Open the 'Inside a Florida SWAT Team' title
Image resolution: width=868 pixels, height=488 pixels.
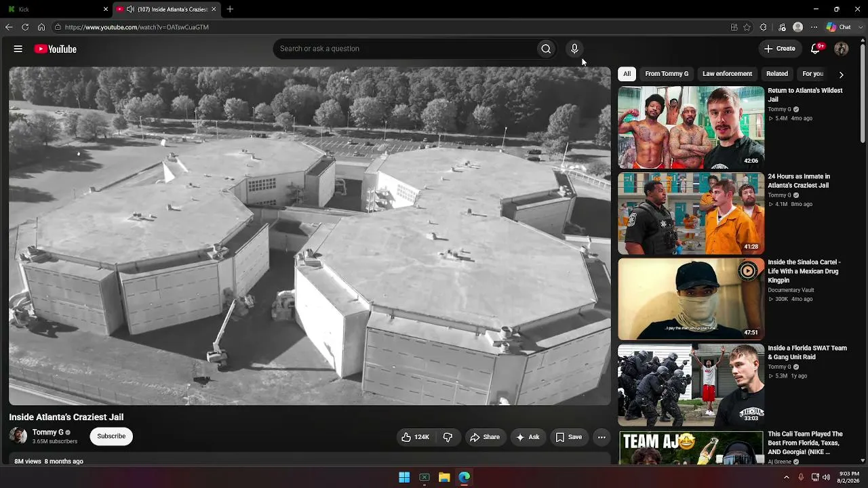click(x=808, y=352)
